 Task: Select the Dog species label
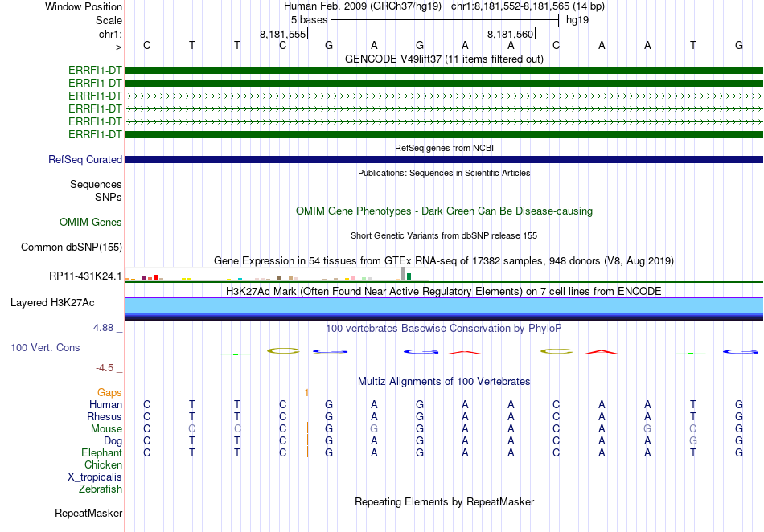[x=113, y=441]
